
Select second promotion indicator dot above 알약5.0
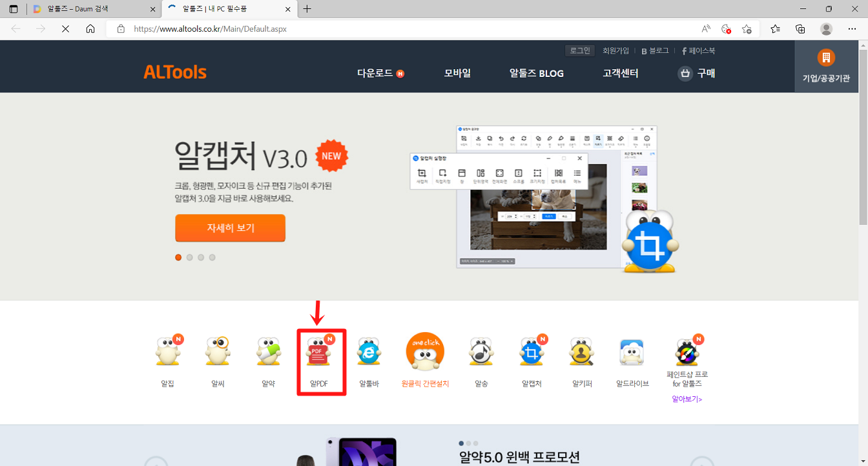469,443
